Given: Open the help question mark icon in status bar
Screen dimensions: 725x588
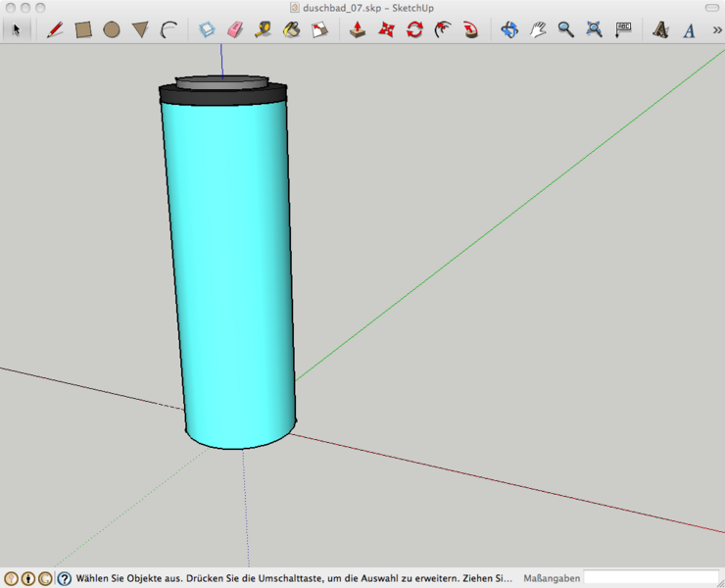Looking at the screenshot, I should point(64,578).
